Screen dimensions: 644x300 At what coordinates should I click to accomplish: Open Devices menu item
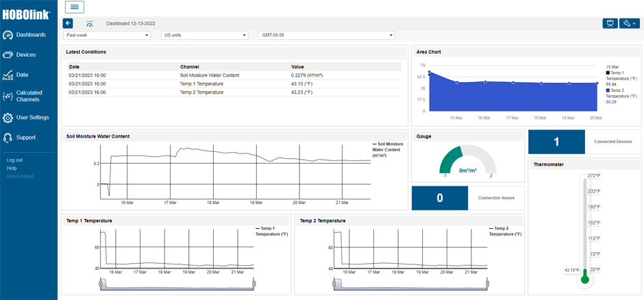(x=26, y=55)
